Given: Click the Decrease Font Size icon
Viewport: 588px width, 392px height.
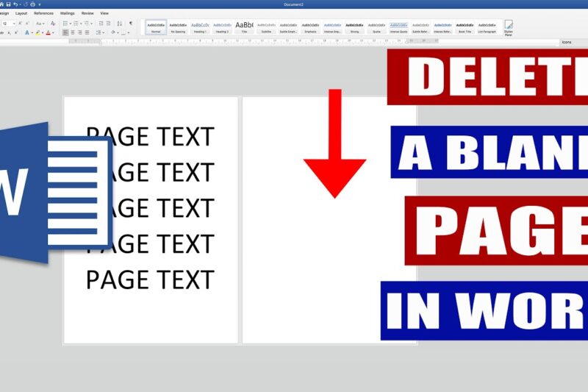Looking at the screenshot, I should pyautogui.click(x=27, y=24).
